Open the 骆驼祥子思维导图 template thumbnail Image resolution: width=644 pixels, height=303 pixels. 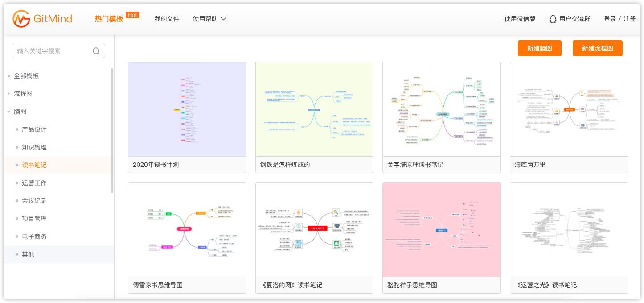tap(441, 229)
